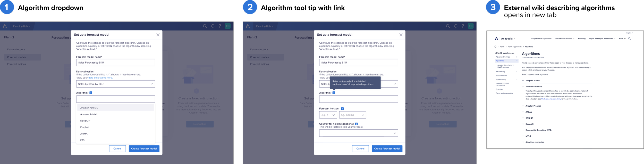Click the Country for holidays info icon
This screenshot has height=164, width=644.
coord(357,124)
